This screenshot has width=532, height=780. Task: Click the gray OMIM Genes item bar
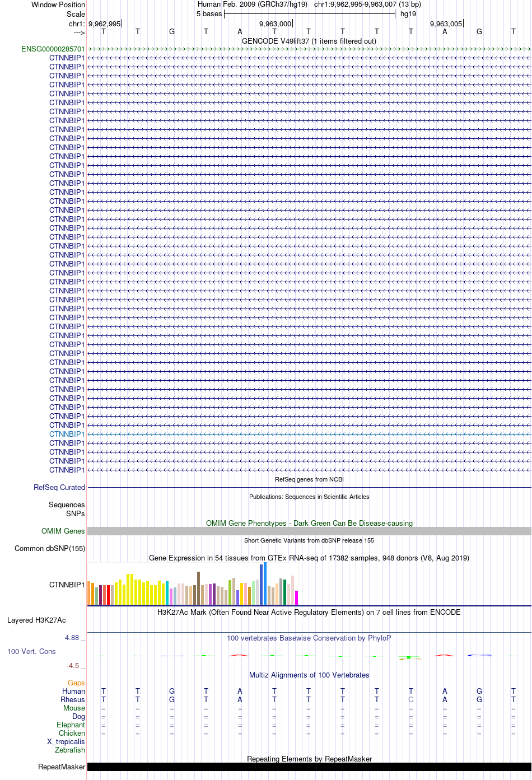tap(309, 531)
